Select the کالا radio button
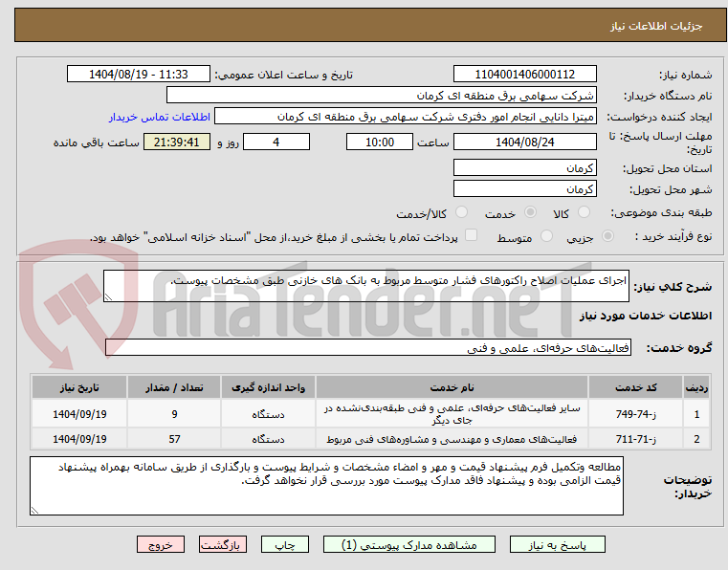 pyautogui.click(x=584, y=212)
